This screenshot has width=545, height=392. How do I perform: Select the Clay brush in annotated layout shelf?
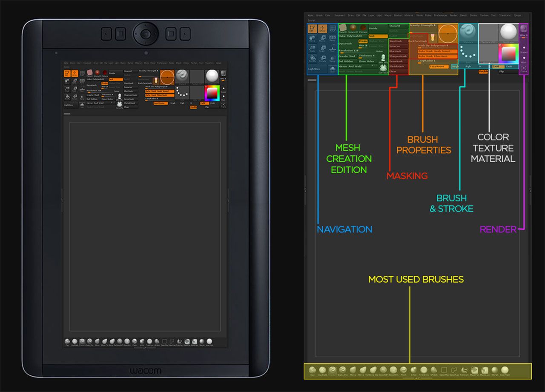coord(313,370)
